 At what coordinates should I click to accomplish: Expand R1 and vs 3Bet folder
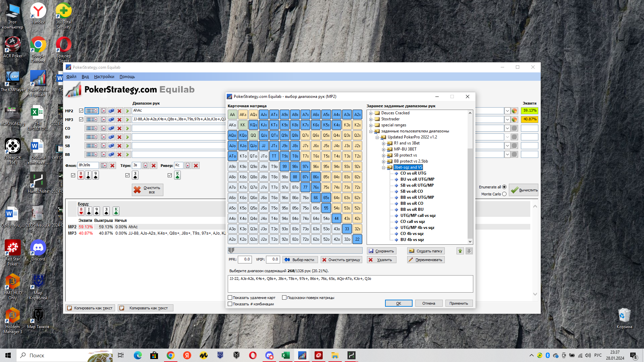click(384, 143)
